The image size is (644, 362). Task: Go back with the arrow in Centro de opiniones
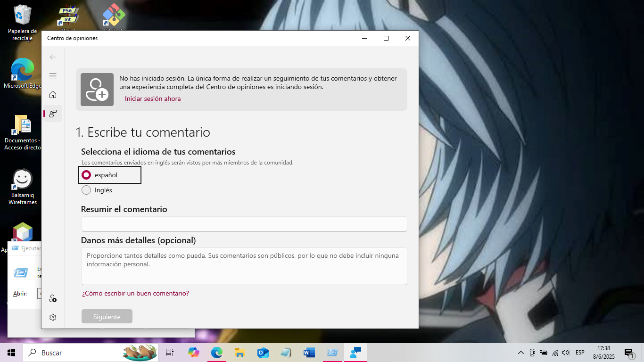pyautogui.click(x=53, y=57)
